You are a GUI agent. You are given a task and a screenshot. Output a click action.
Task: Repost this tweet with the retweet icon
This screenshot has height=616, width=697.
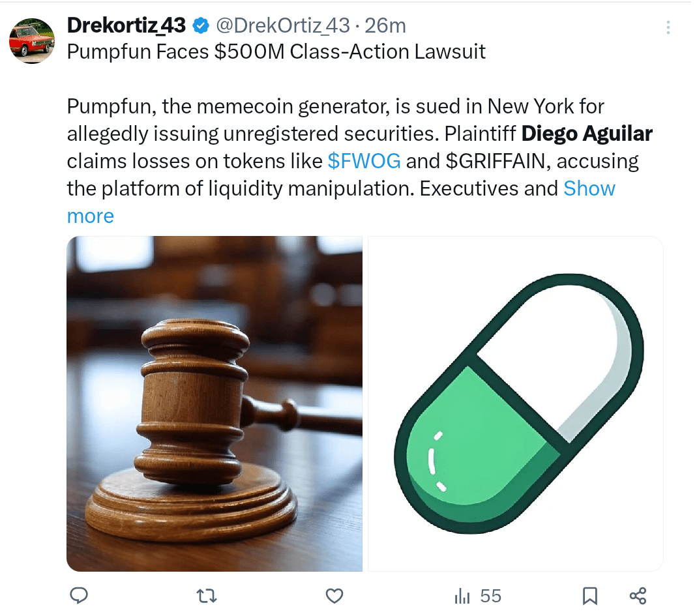[x=207, y=596]
